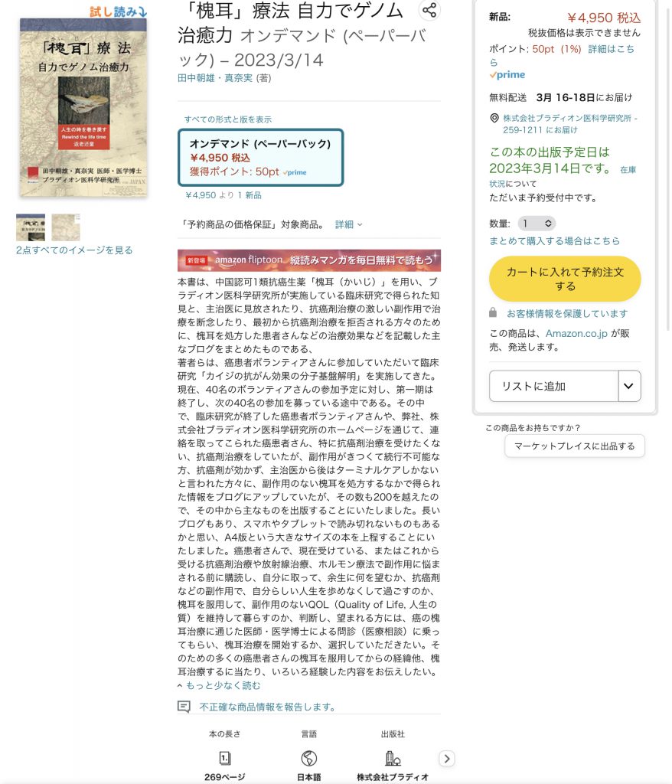Expand the list options arrow beside リストに追加
The image size is (672, 784).
coord(629,386)
